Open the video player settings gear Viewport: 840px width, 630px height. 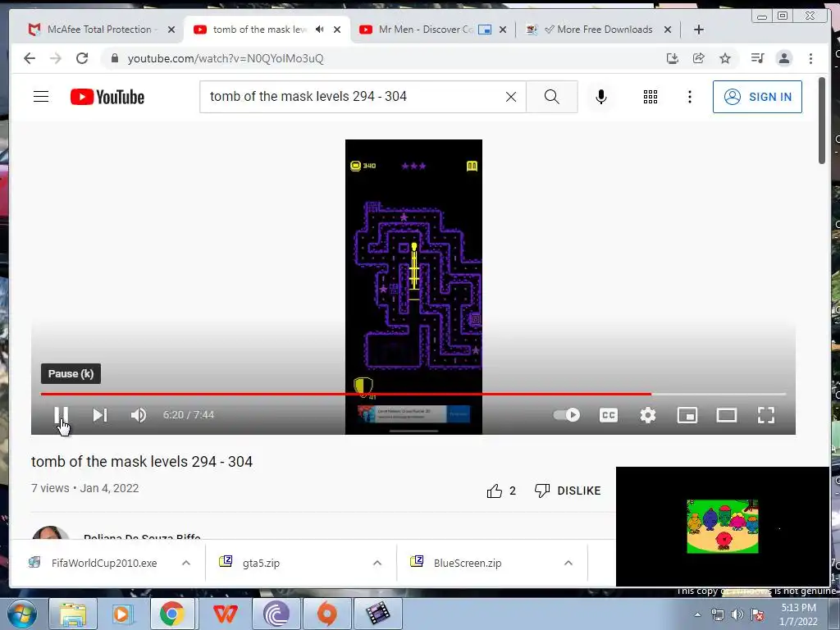point(648,414)
